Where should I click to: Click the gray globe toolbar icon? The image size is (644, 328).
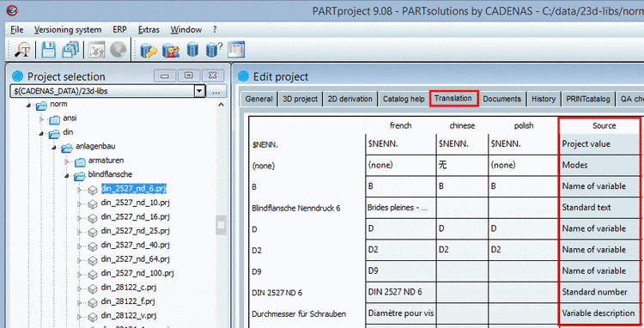click(x=118, y=50)
